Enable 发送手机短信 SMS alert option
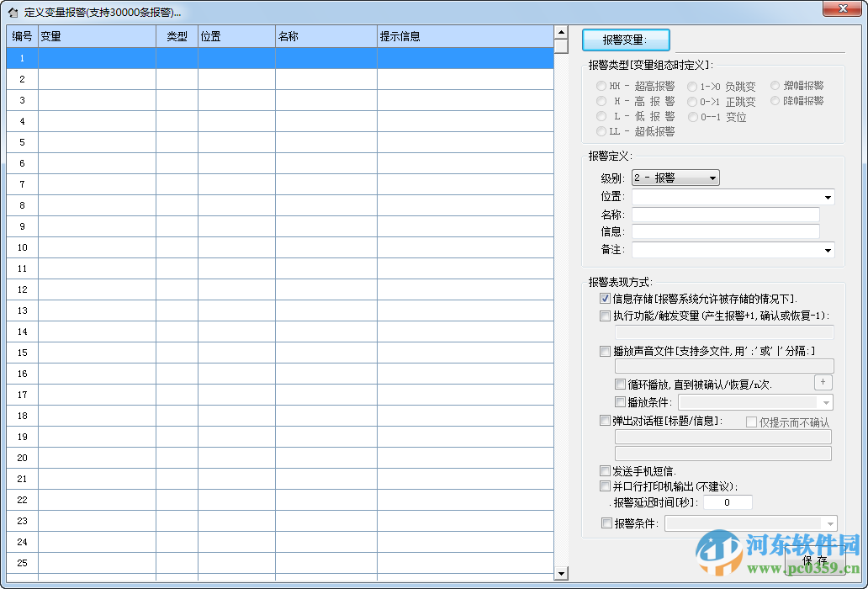 click(605, 470)
